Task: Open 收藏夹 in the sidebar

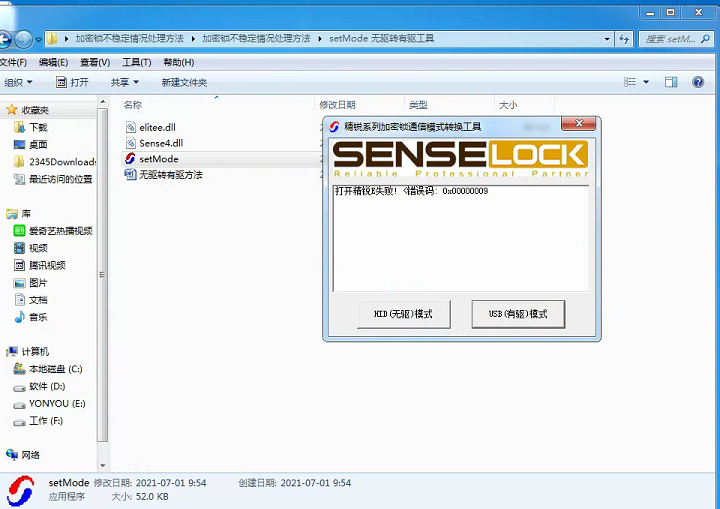Action: coord(35,110)
